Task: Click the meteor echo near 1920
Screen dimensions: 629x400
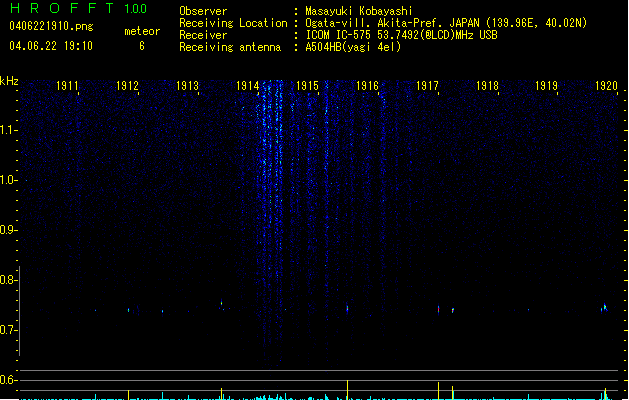Action: coord(604,308)
